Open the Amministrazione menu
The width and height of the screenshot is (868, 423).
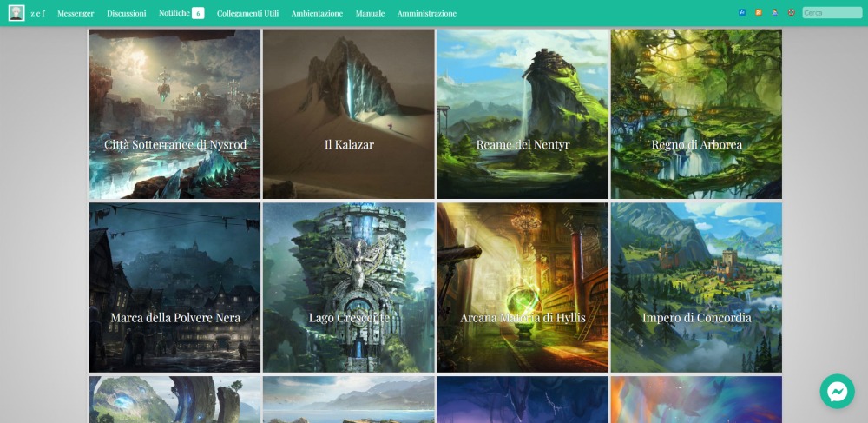click(x=427, y=13)
